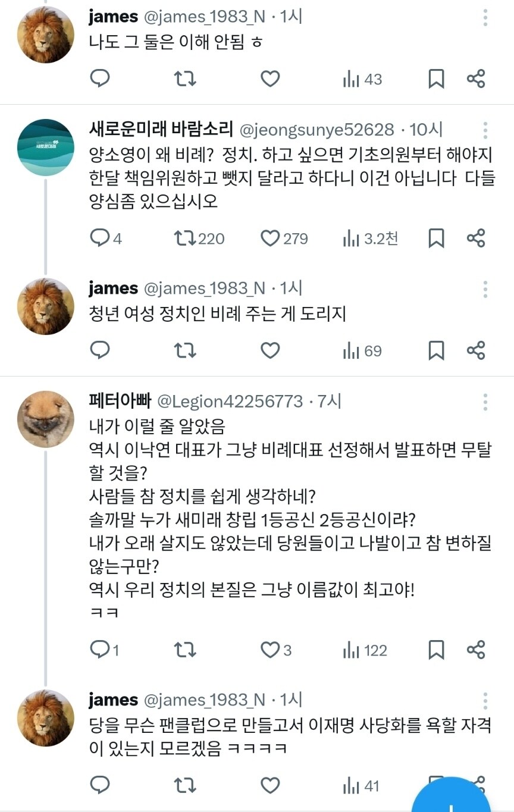This screenshot has width=514, height=812.
Task: Like 페터아빠's reply with the heart icon
Action: tap(269, 650)
